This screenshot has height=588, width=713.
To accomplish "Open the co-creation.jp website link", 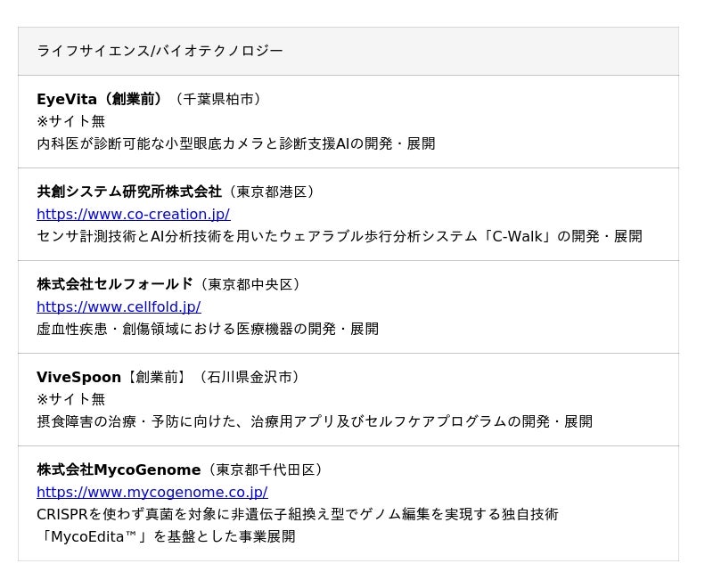I will coord(133,214).
